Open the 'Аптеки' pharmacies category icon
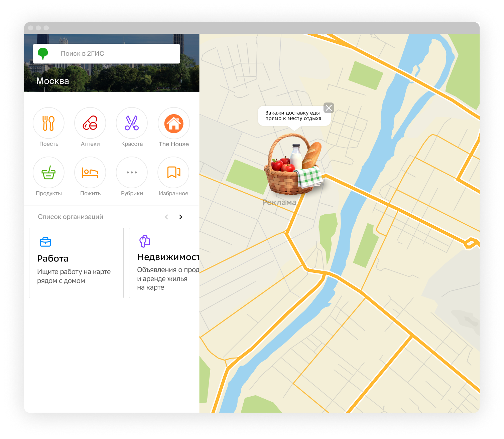This screenshot has width=504, height=439. (90, 123)
